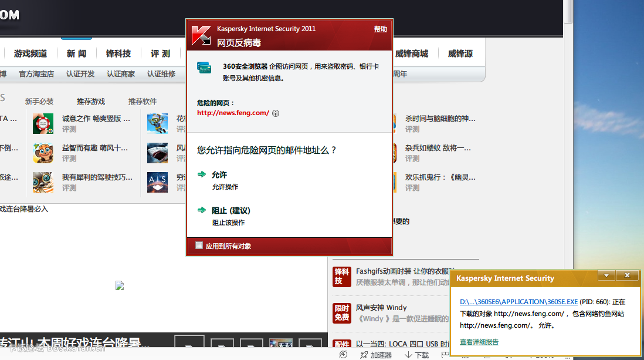The width and height of the screenshot is (644, 360).
Task: Open the 新闻 nav tab
Action: point(76,53)
